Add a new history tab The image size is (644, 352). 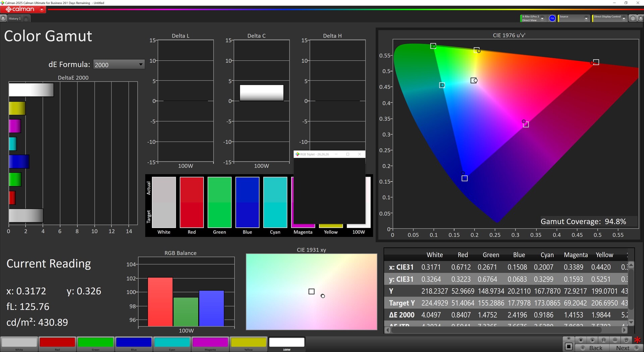pyautogui.click(x=26, y=19)
